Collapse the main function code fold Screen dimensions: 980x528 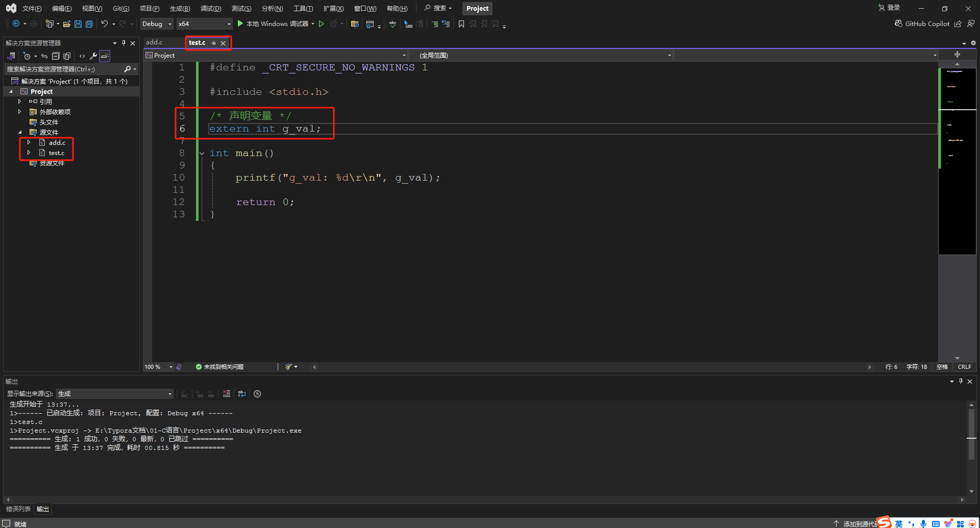202,153
